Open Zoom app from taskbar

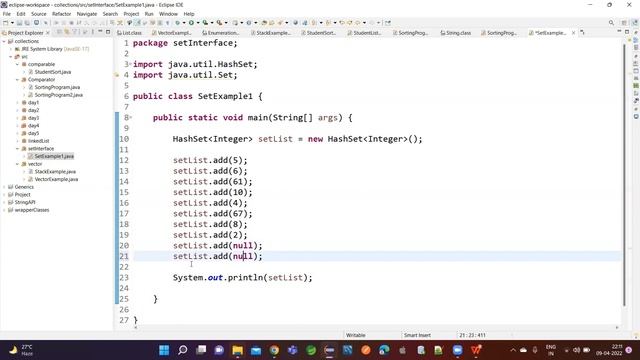pyautogui.click(x=458, y=350)
